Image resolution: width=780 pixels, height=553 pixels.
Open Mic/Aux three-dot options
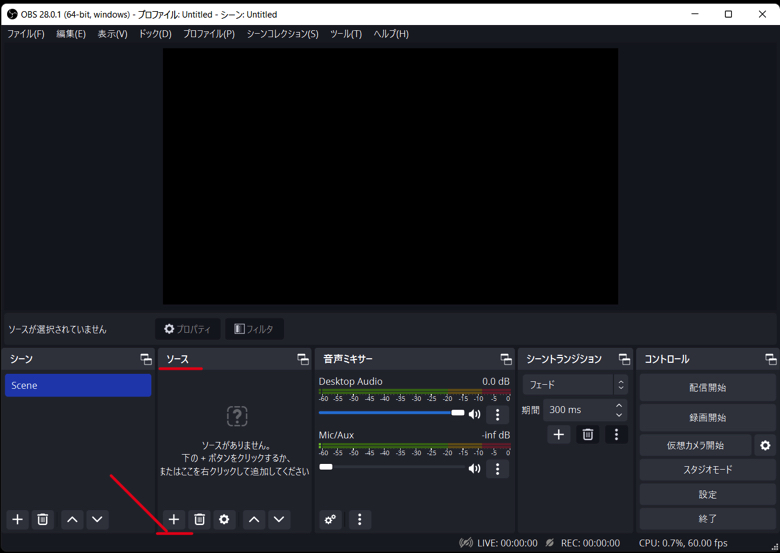497,468
